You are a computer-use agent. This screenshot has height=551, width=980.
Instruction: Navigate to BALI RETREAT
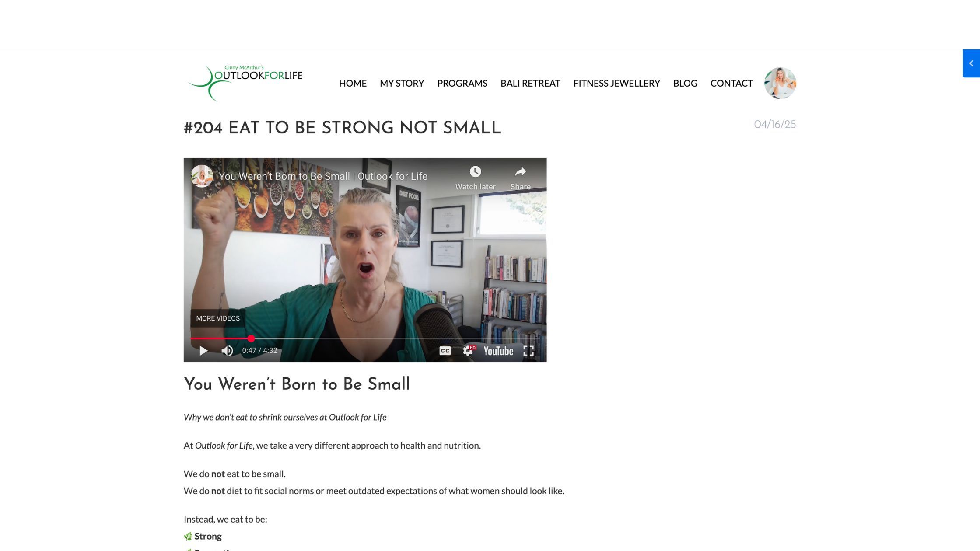pyautogui.click(x=530, y=83)
